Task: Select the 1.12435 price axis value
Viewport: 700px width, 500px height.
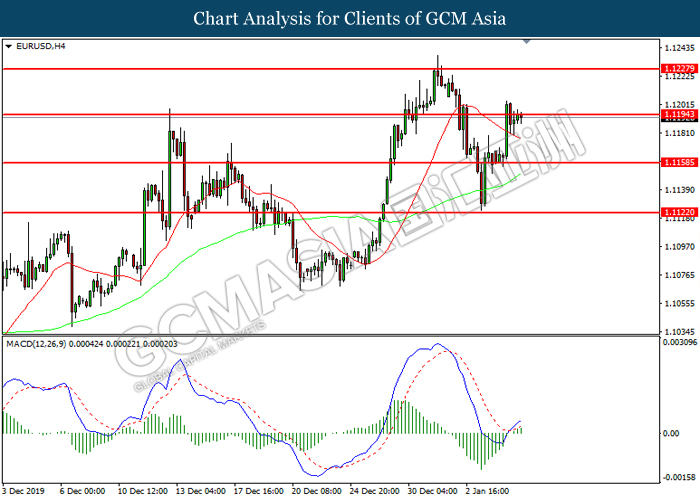Action: 679,48
